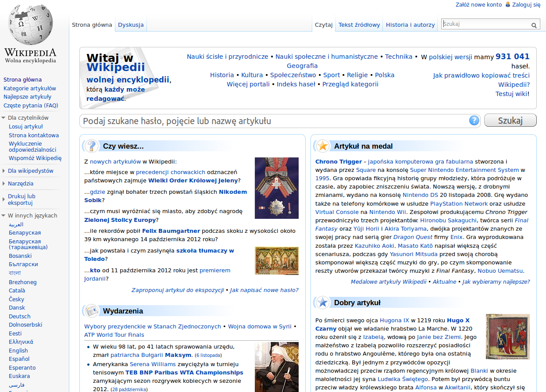Open the Toledo translators school painting thumbnail
Image resolution: width=546 pixels, height=392 pixels.
click(x=277, y=260)
